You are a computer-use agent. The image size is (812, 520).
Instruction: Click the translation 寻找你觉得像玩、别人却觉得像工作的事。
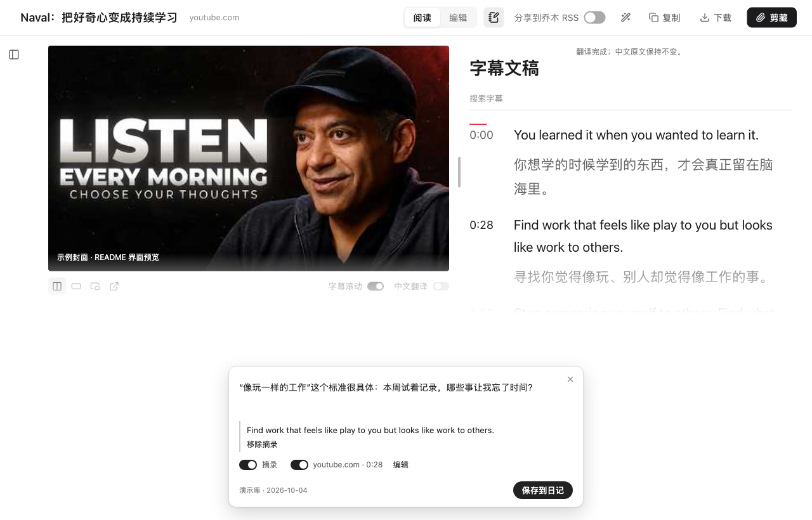(643, 277)
